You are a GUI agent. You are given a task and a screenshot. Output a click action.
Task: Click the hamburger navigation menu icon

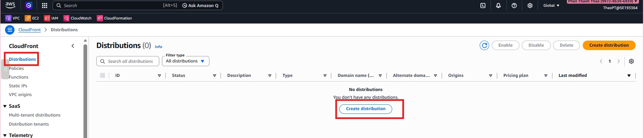tap(10, 30)
